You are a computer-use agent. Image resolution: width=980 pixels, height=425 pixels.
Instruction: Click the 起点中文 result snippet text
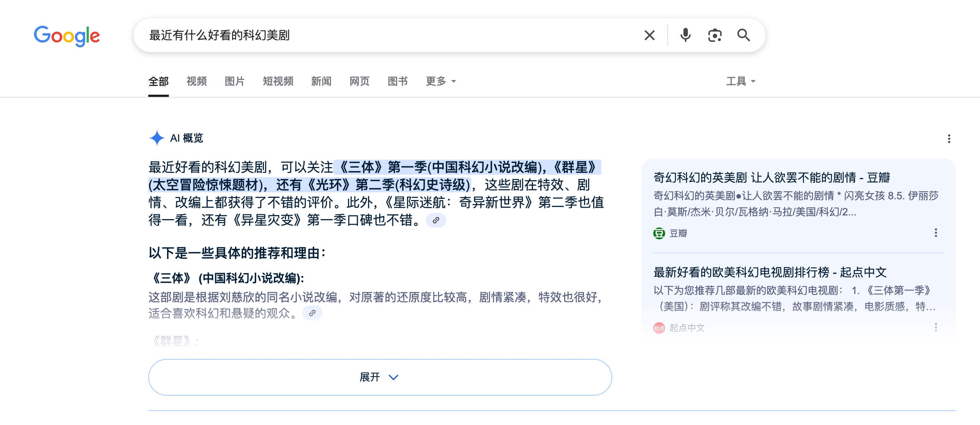(794, 298)
